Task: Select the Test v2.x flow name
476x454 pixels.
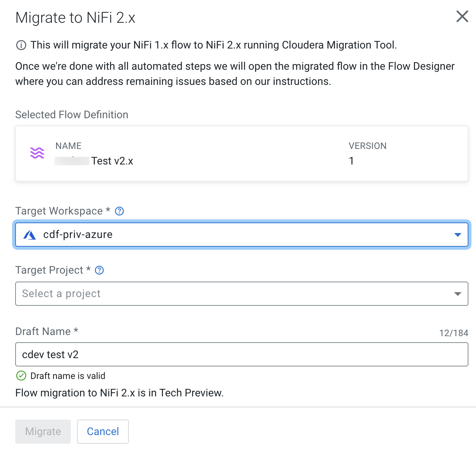Action: [112, 161]
